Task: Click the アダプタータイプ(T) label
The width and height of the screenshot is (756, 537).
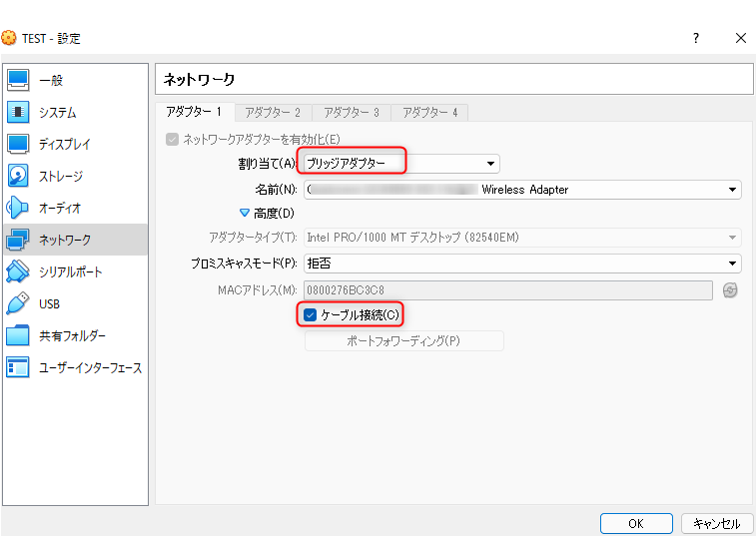Action: coord(253,238)
